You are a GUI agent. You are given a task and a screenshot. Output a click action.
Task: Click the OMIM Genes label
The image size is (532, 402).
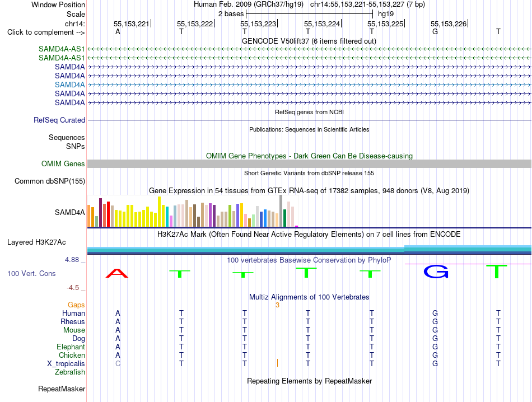[x=63, y=164]
